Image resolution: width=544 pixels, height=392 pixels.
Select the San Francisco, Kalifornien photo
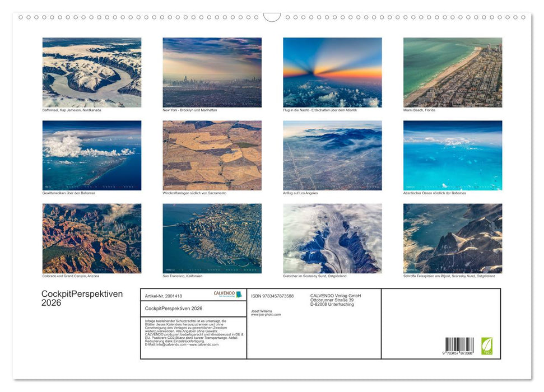click(212, 238)
